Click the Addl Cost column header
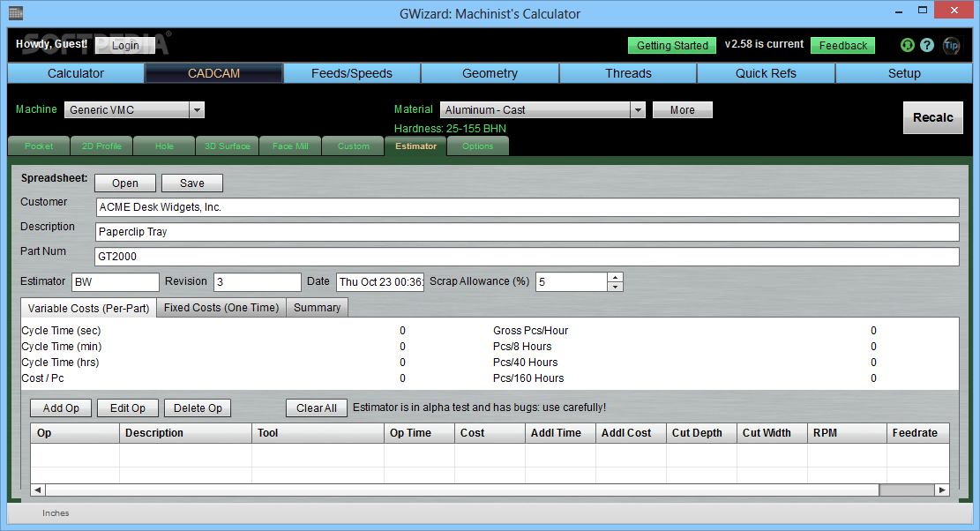This screenshot has height=531, width=980. [x=632, y=433]
